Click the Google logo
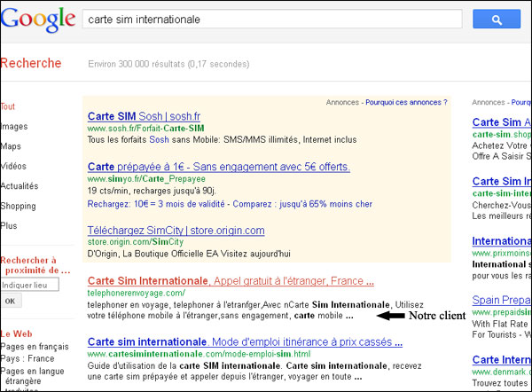 coord(38,20)
